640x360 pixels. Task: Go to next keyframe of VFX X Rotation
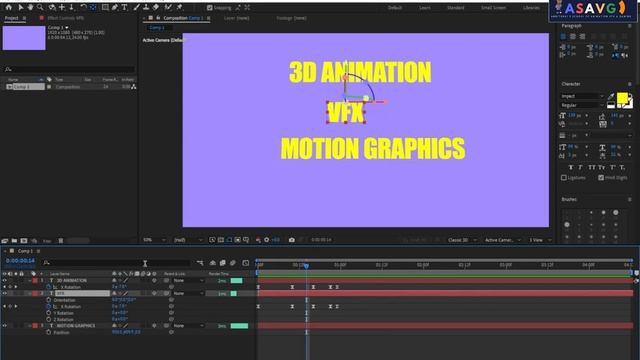[16, 307]
